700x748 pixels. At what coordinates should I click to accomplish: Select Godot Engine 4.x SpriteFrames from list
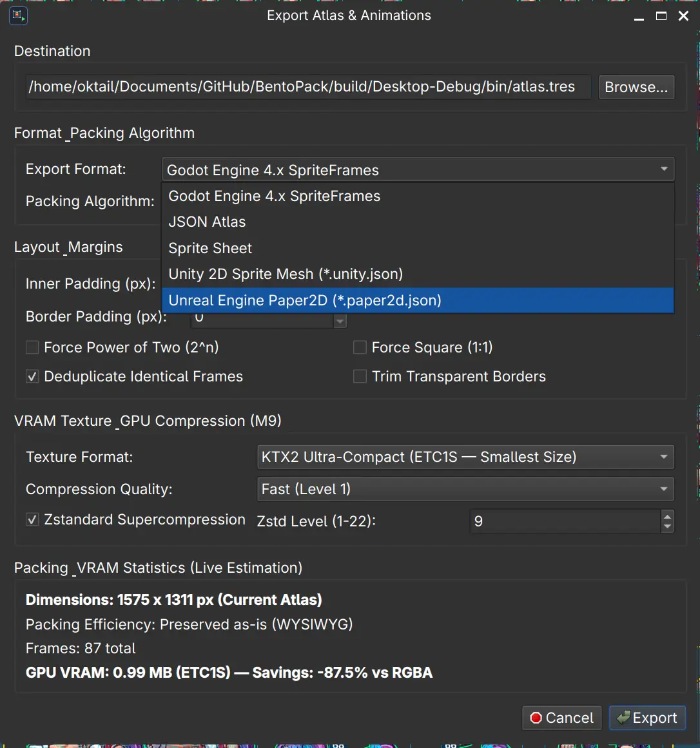(x=418, y=196)
